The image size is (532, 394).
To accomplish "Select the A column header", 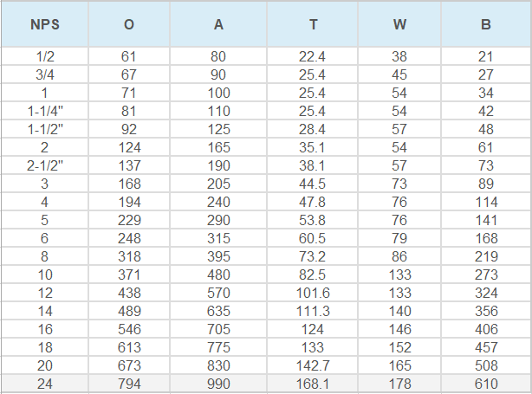I will [x=218, y=24].
